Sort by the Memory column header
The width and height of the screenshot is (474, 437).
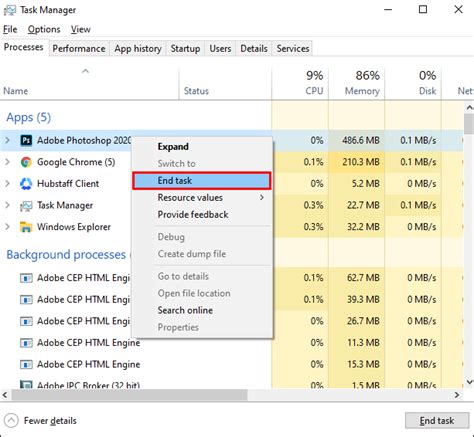tap(357, 83)
